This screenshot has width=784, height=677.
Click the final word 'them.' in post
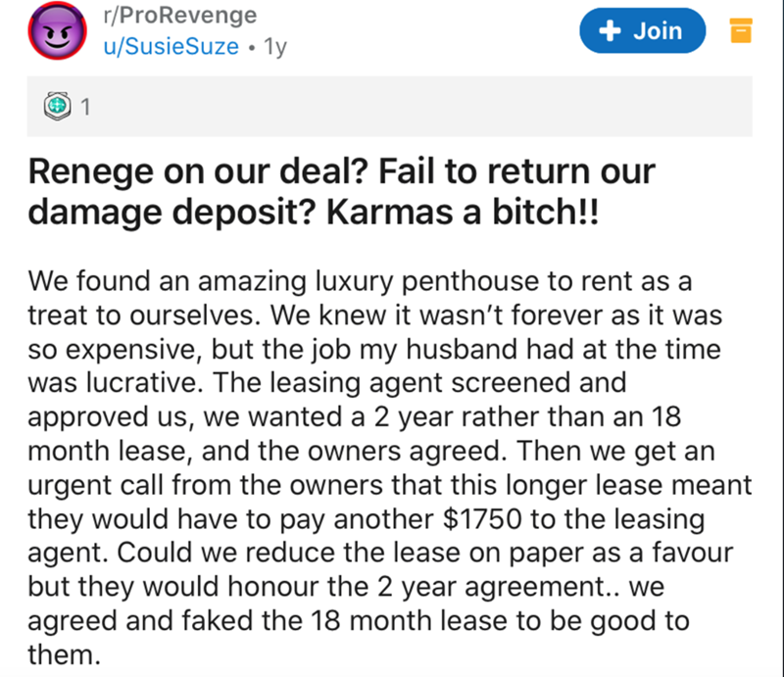coord(64,654)
